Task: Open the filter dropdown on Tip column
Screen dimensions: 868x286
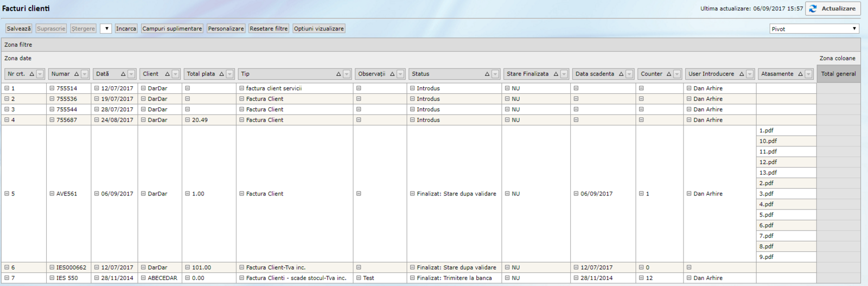Action: [x=347, y=74]
